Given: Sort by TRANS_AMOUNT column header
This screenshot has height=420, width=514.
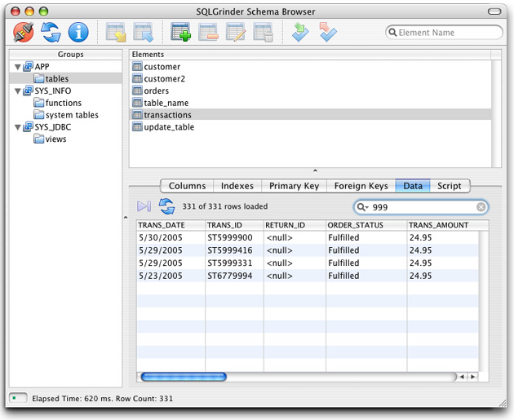Looking at the screenshot, I should pyautogui.click(x=448, y=225).
